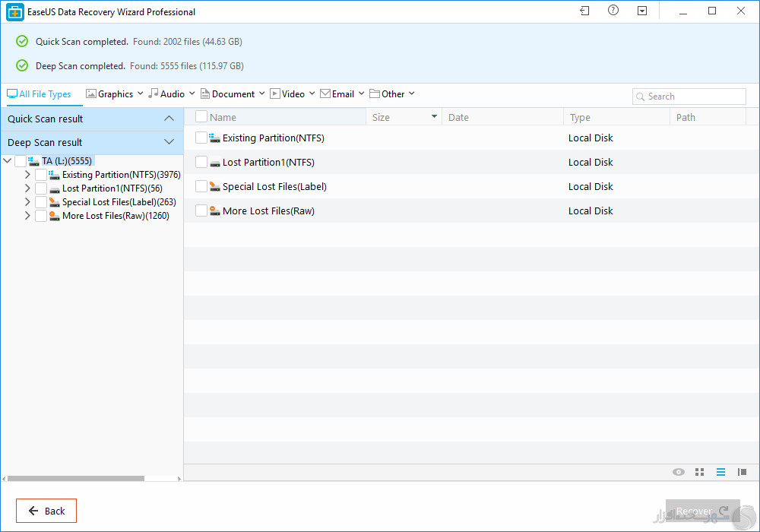
Task: Tick More Lost Files(Raw) checkbox in list
Action: tap(201, 211)
